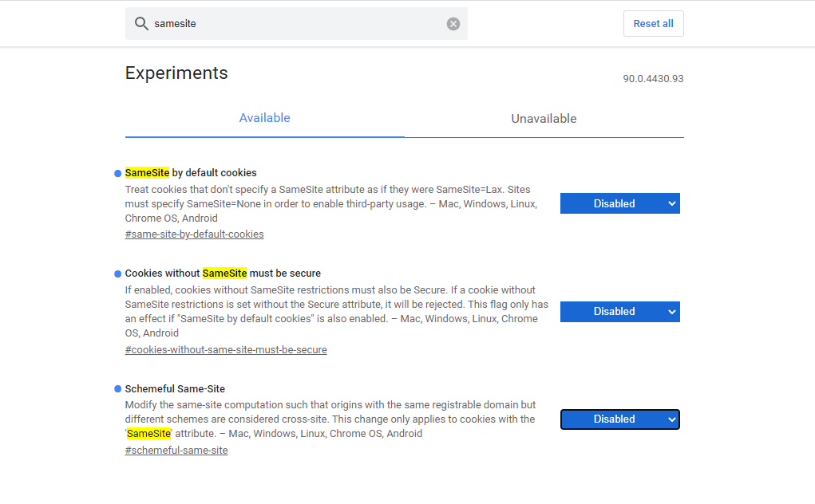
Task: Open the #schemeful-same-site link
Action: 176,450
